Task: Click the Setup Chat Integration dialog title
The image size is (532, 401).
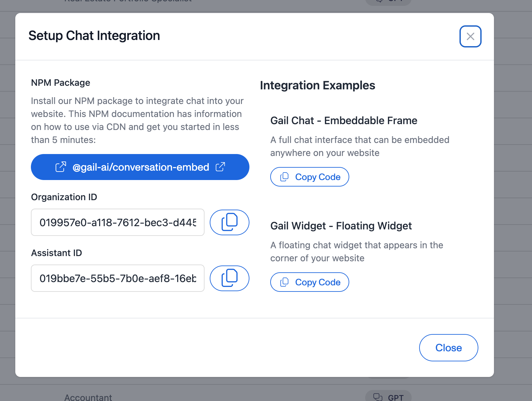Action: (94, 36)
